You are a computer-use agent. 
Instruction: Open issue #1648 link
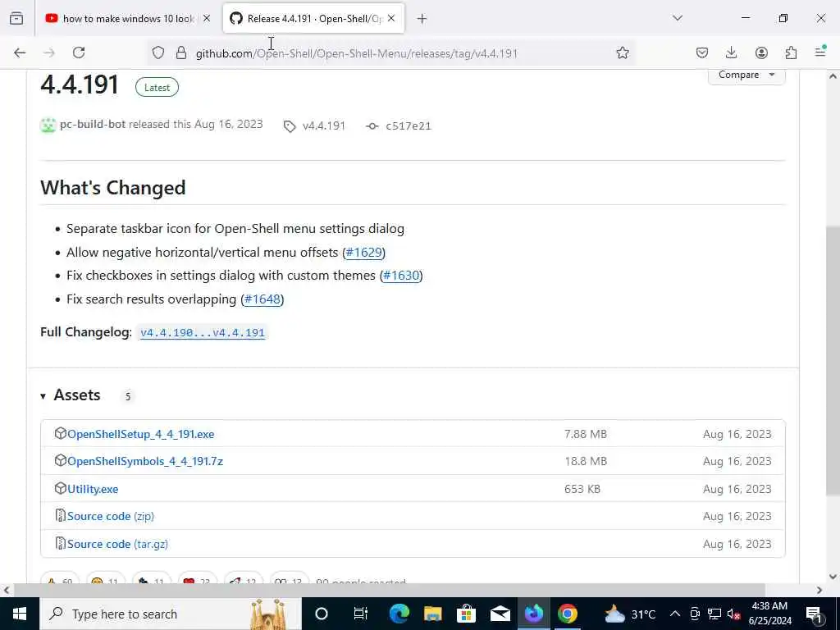[x=262, y=299]
